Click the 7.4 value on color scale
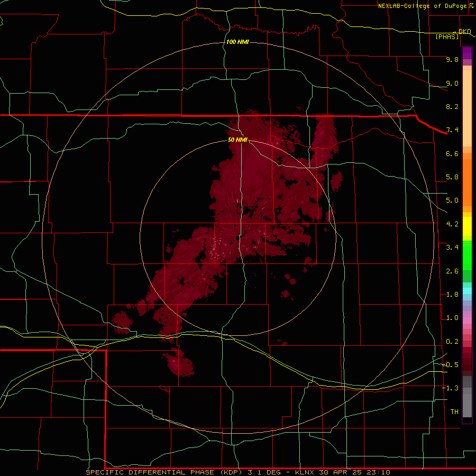Viewport: 476px width, 476px height. 452,130
